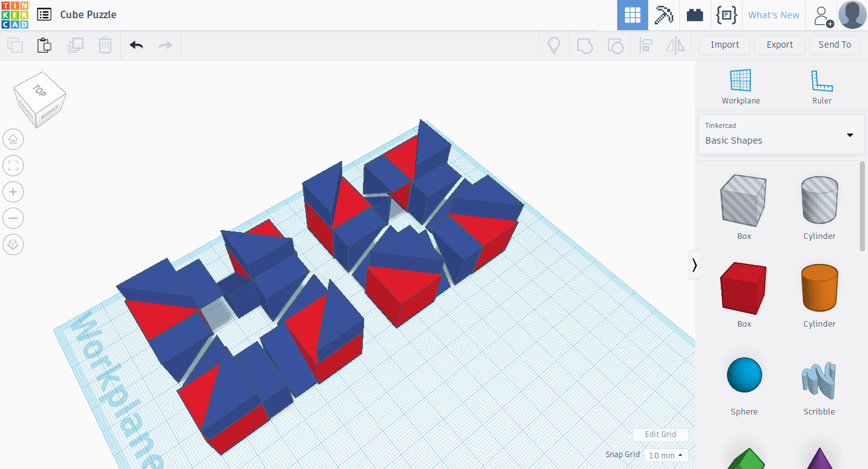Redo the last action

[x=165, y=45]
